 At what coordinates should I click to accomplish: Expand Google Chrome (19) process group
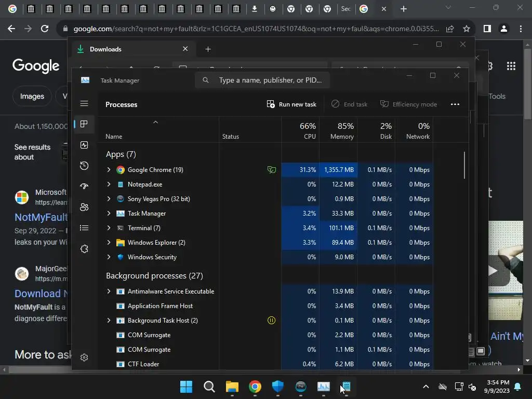[x=109, y=170]
